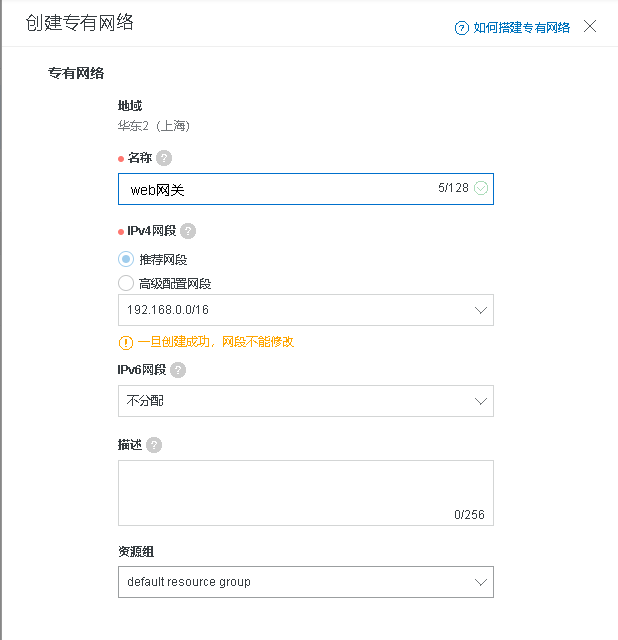Click inside the empty 描述 description text area
The image size is (618, 640).
pyautogui.click(x=306, y=493)
